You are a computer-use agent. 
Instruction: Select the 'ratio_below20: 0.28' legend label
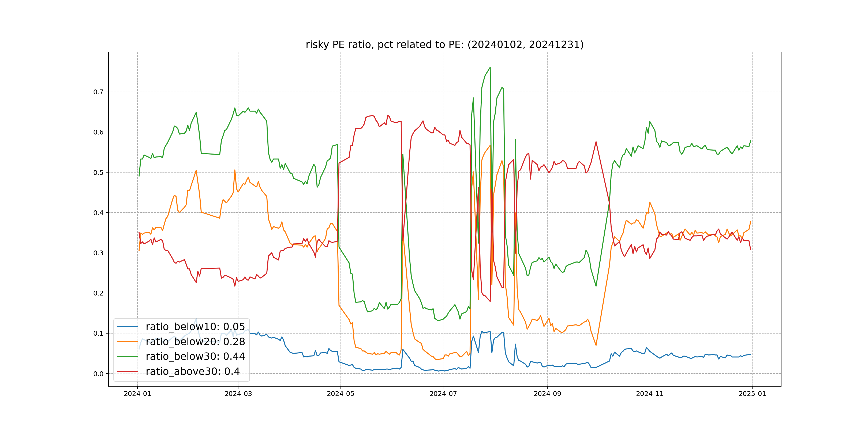pos(195,341)
